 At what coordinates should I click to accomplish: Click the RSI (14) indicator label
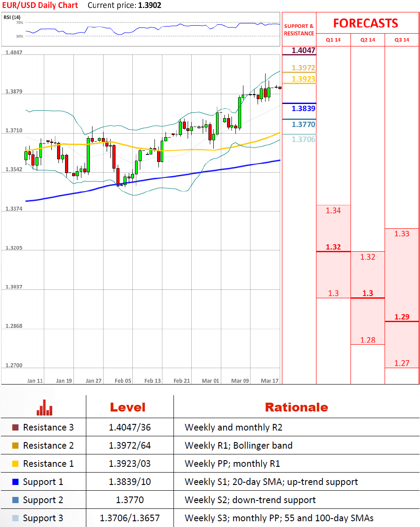click(12, 17)
